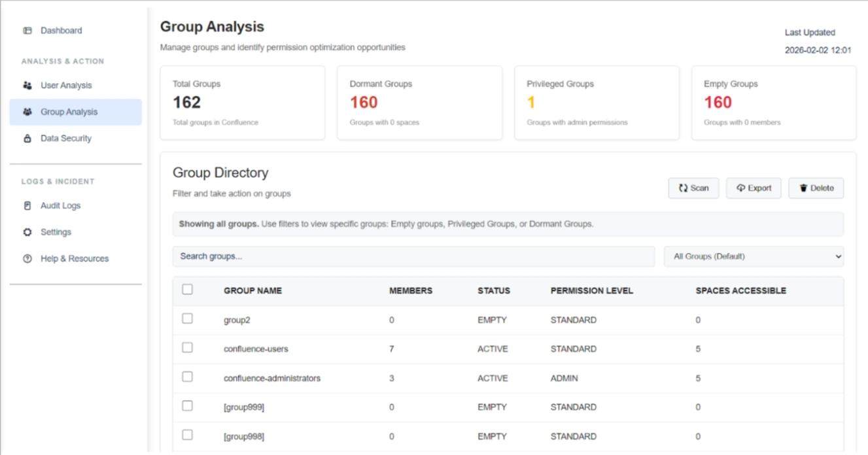Viewport: 868px width, 455px height.
Task: Switch to the Audit Logs section
Action: [x=60, y=205]
